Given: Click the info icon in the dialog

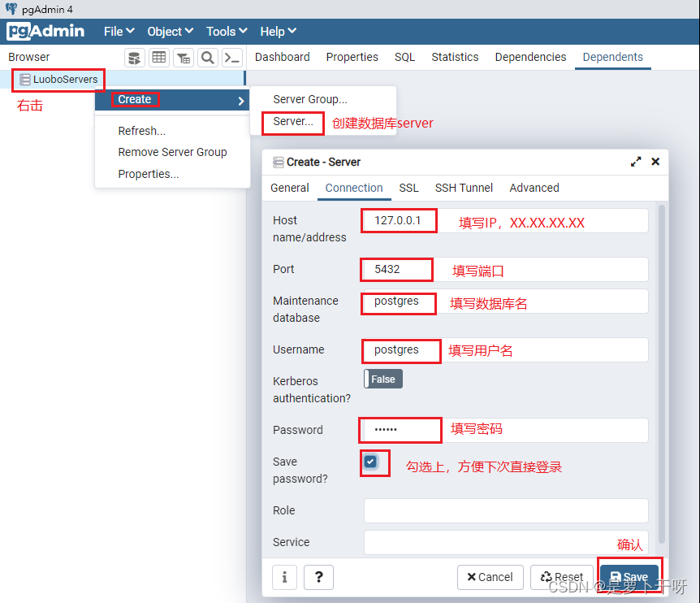Looking at the screenshot, I should click(x=284, y=577).
